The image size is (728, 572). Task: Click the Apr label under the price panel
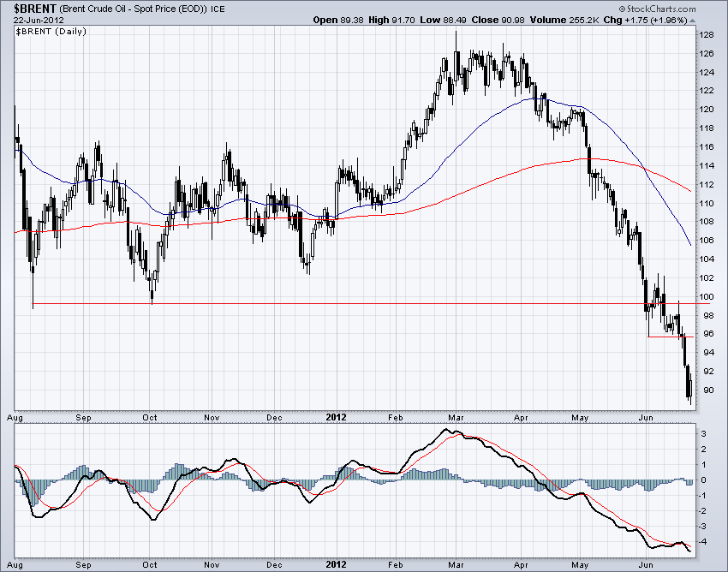click(x=521, y=418)
